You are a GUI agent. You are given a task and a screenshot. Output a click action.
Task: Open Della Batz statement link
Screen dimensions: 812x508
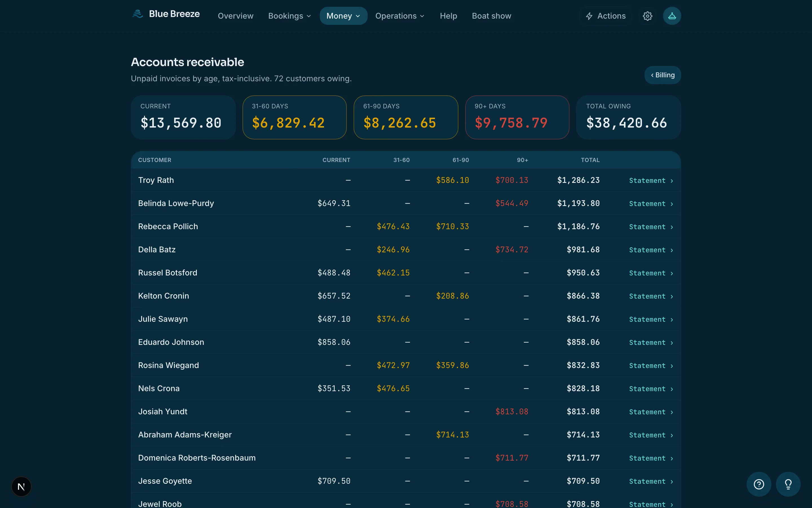click(651, 250)
